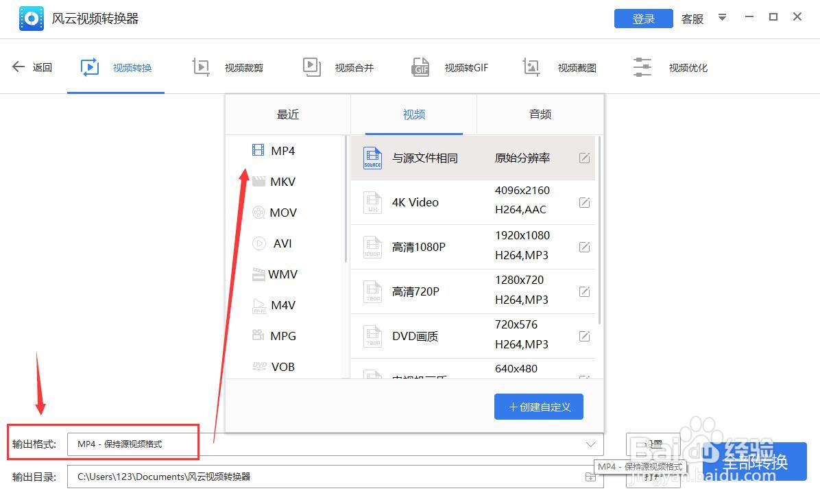Viewport: 820px width, 504px height.
Task: Switch to the 音频 (audio) tab
Action: click(540, 115)
